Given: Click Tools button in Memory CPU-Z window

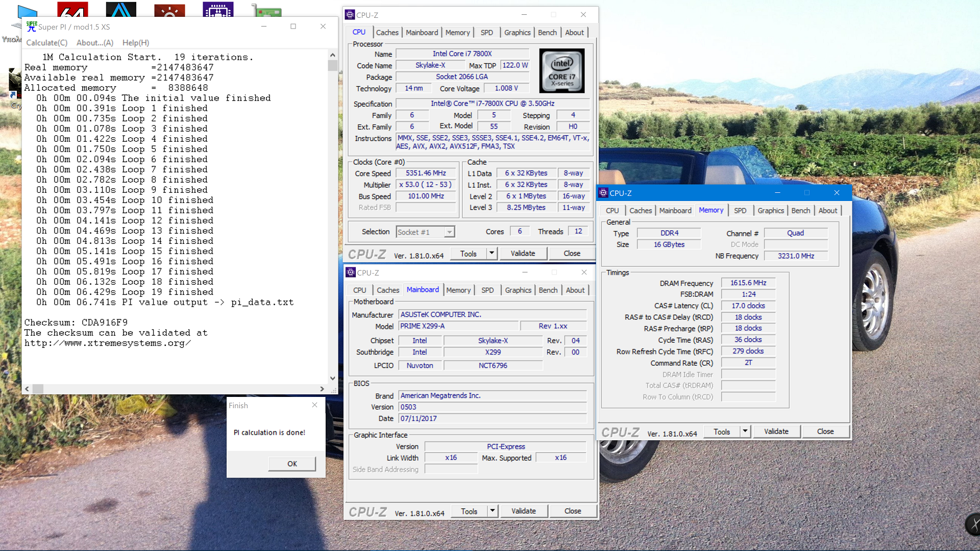Looking at the screenshot, I should [x=722, y=431].
